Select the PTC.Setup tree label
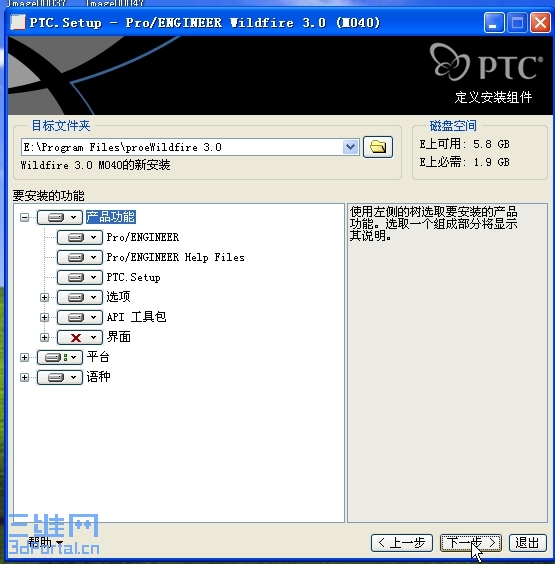 (133, 277)
